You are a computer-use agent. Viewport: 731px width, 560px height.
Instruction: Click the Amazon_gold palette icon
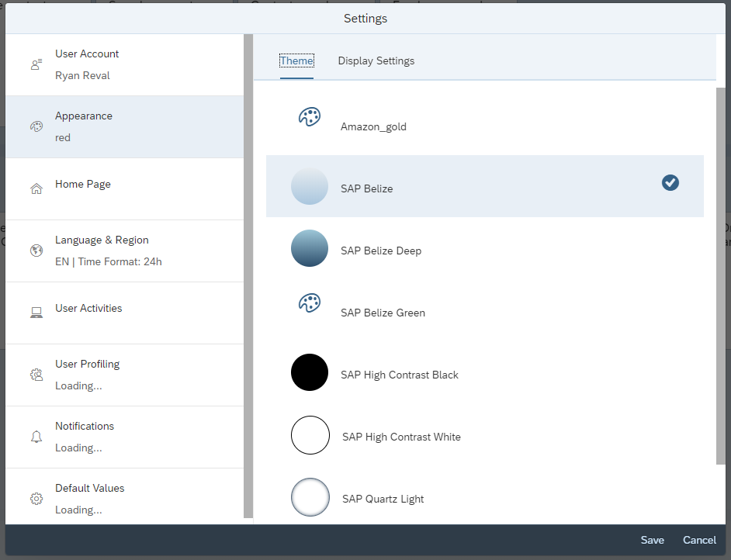[310, 116]
